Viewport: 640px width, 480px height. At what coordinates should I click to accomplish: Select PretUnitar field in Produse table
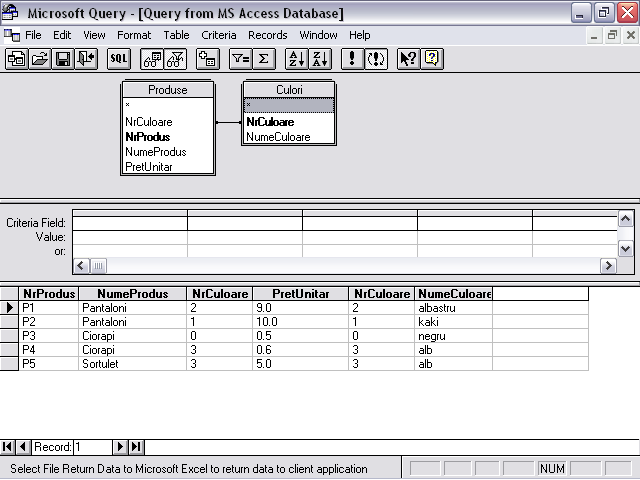click(168, 167)
